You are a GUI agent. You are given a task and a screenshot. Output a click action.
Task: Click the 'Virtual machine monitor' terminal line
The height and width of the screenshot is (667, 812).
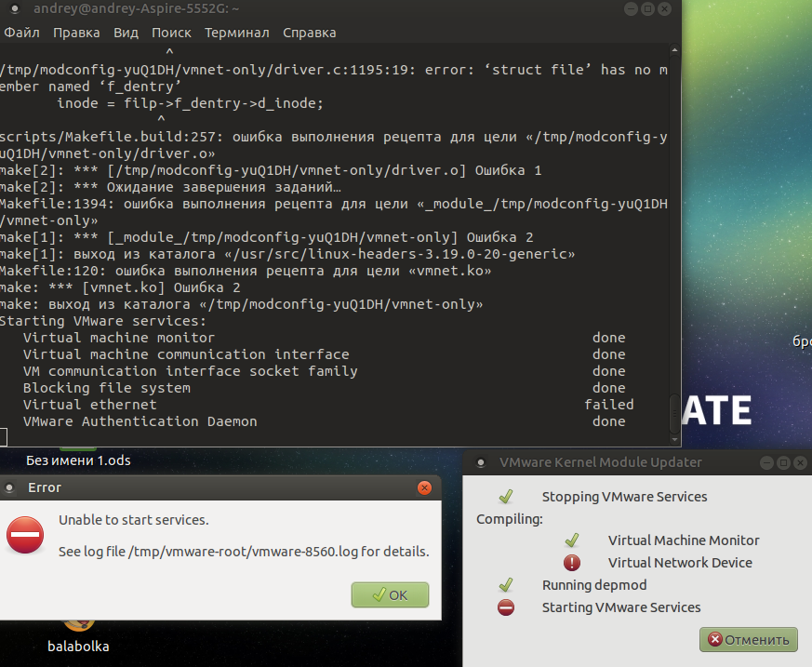pyautogui.click(x=118, y=338)
